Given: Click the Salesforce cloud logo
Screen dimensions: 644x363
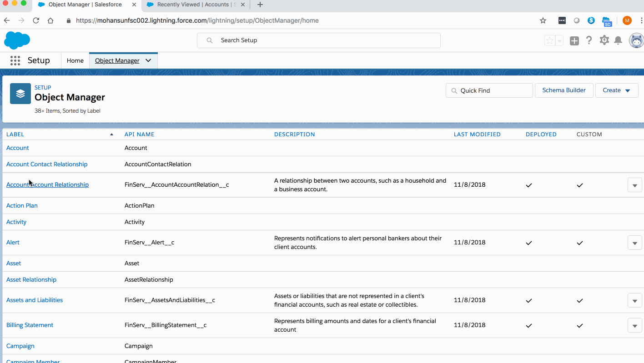Looking at the screenshot, I should [17, 40].
